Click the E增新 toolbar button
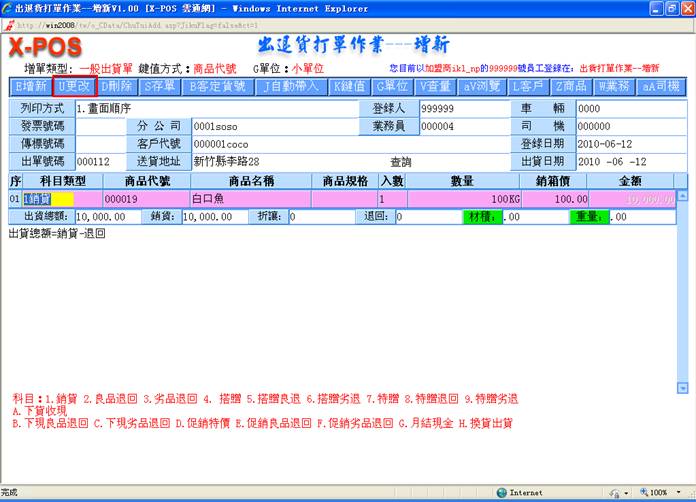Image resolution: width=696 pixels, height=502 pixels. tap(31, 86)
